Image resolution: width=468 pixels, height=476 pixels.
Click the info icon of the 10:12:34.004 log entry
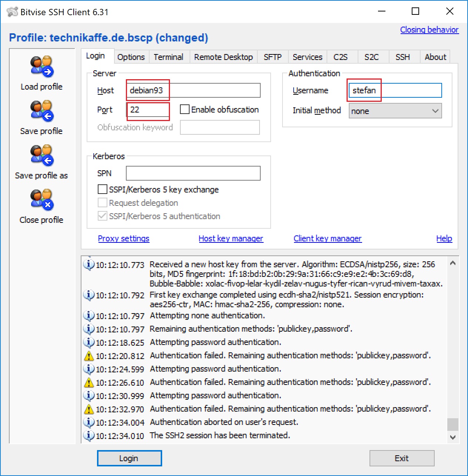88,422
